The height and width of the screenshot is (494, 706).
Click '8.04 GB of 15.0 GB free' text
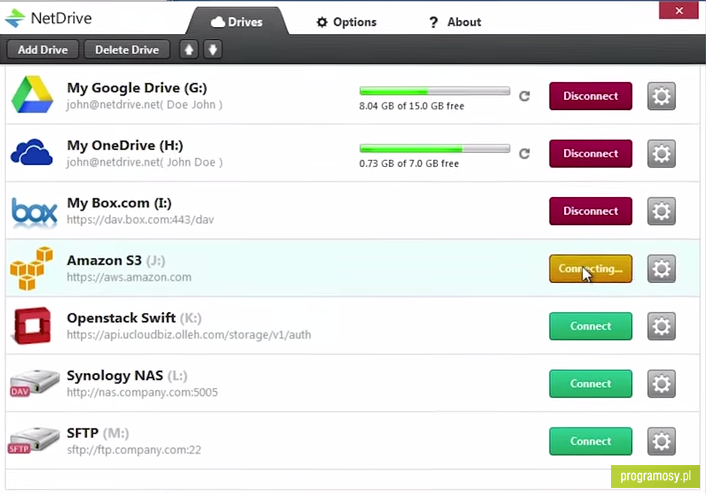pyautogui.click(x=412, y=106)
